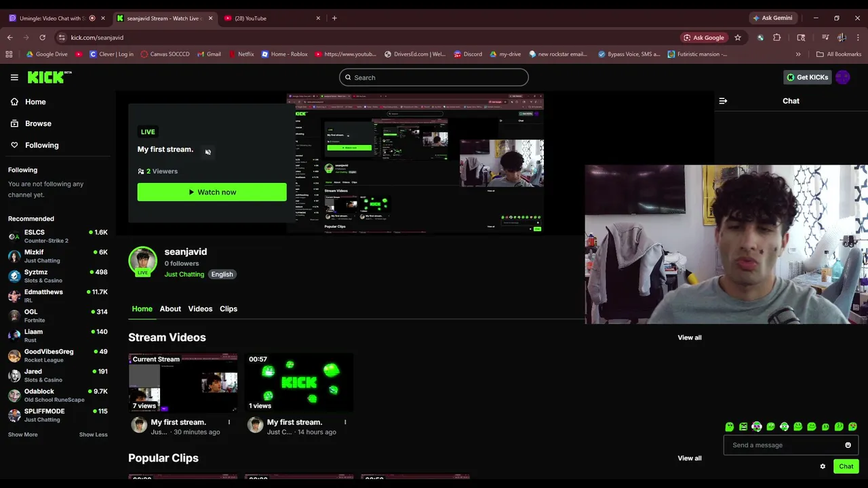Click the green Watch now button
Screen dimensions: 868x488
click(212, 192)
